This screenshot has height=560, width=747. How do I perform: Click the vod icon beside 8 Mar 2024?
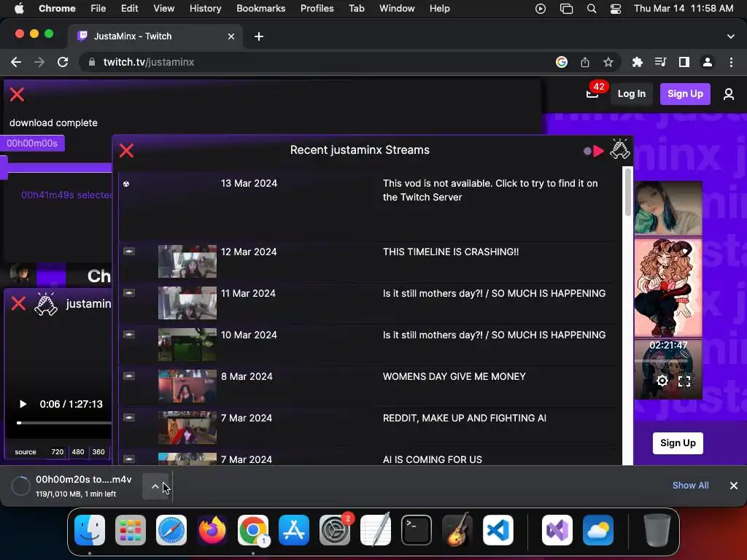click(x=128, y=376)
